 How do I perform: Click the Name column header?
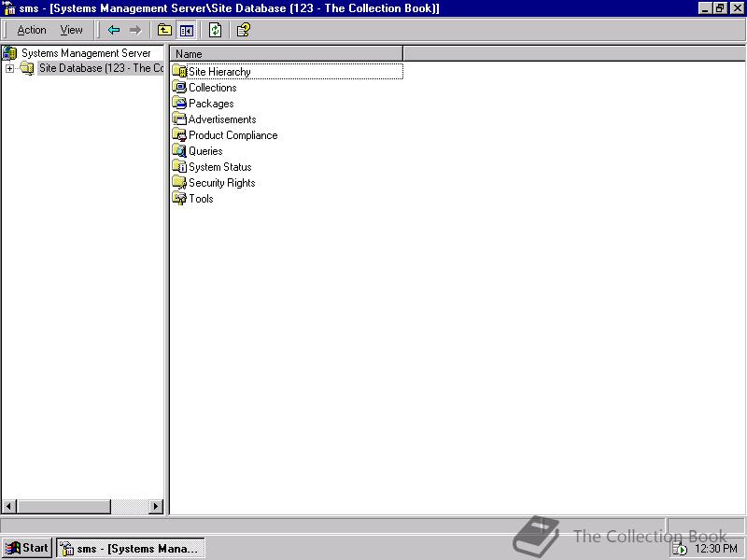pos(287,54)
